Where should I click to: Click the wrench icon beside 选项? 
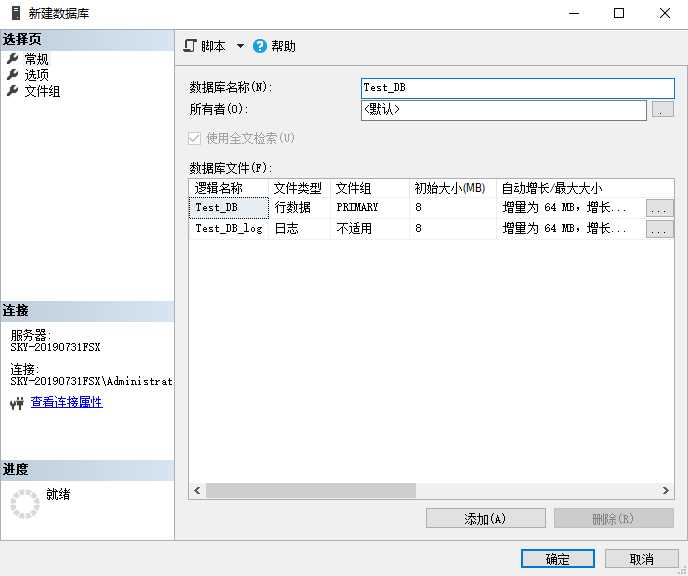pos(13,75)
